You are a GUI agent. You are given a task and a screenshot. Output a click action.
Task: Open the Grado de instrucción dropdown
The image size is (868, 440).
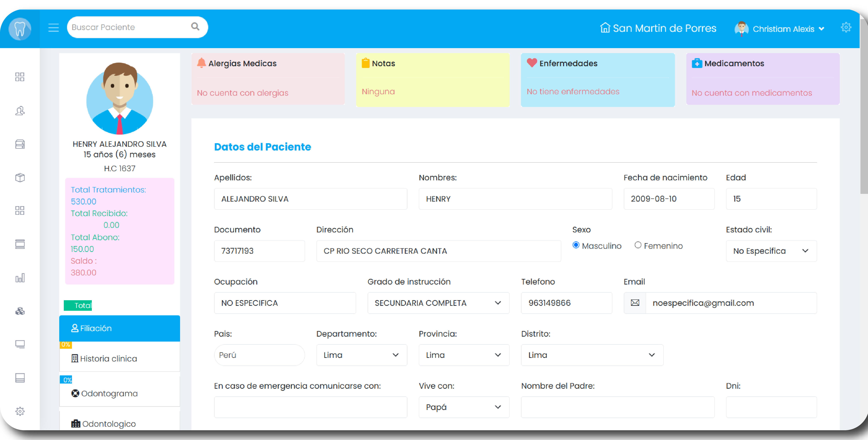(x=438, y=303)
